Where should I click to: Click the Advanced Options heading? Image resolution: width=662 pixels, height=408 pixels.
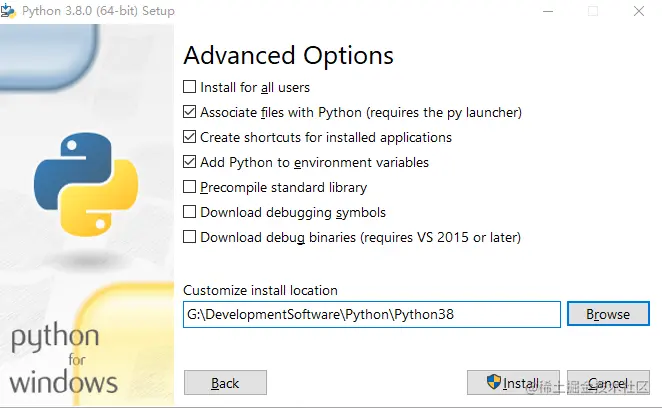[x=288, y=56]
